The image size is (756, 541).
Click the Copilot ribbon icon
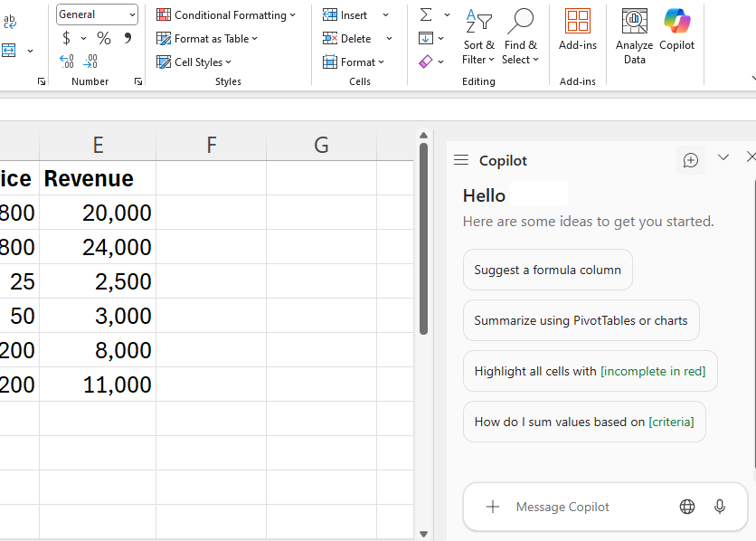[x=676, y=31]
